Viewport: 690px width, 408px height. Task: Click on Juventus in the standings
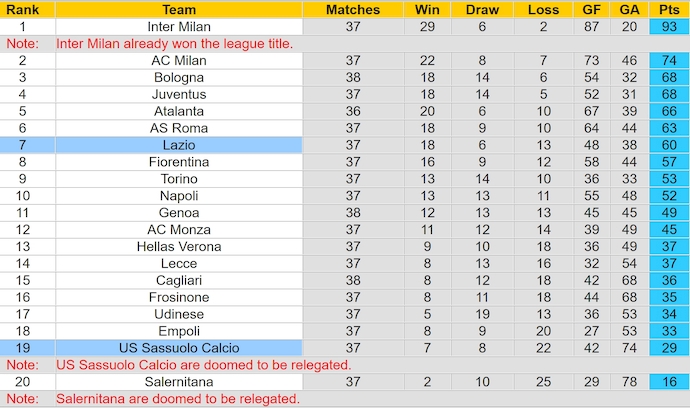point(179,95)
